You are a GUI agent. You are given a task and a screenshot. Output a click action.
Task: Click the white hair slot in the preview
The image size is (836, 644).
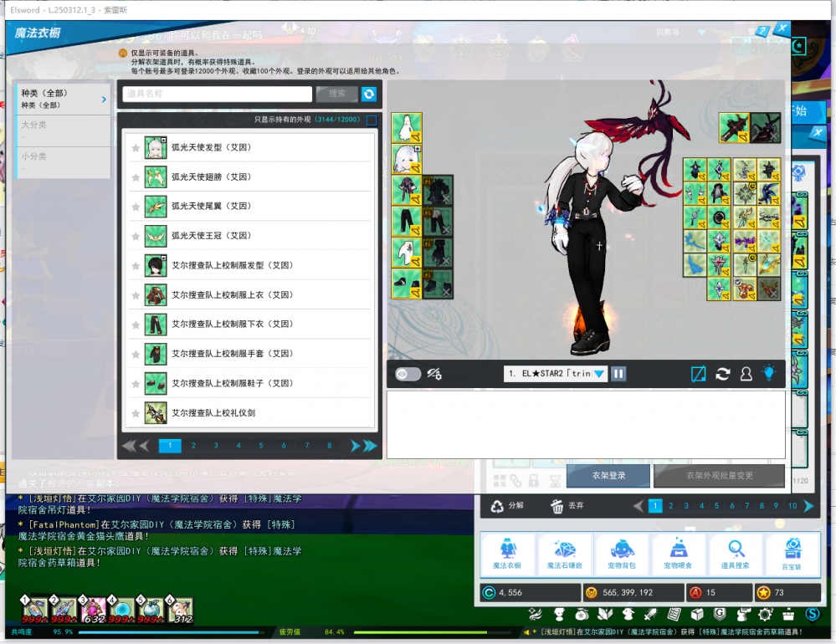click(x=407, y=158)
